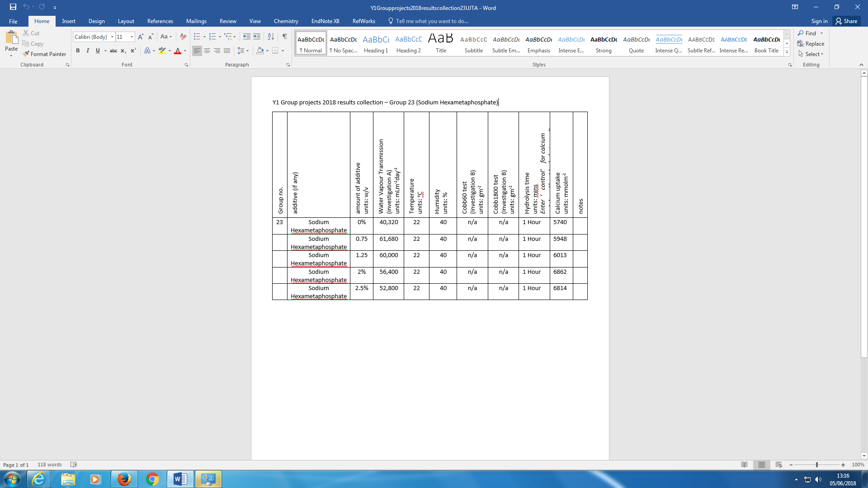Toggle Italic formatting
The width and height of the screenshot is (868, 488).
tap(88, 51)
